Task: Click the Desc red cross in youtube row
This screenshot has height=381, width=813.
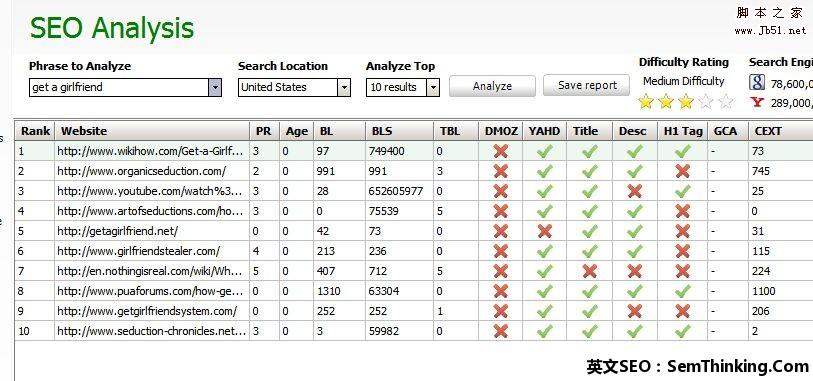Action: pyautogui.click(x=635, y=191)
